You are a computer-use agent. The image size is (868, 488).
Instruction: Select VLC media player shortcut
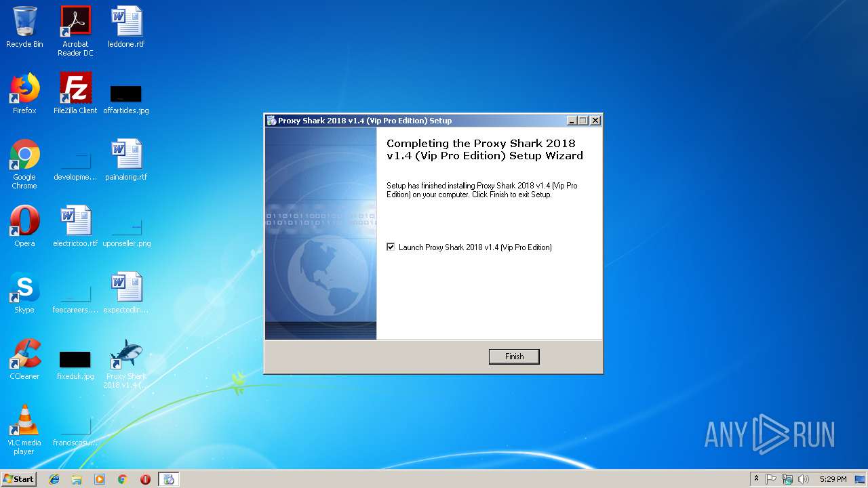click(x=24, y=430)
